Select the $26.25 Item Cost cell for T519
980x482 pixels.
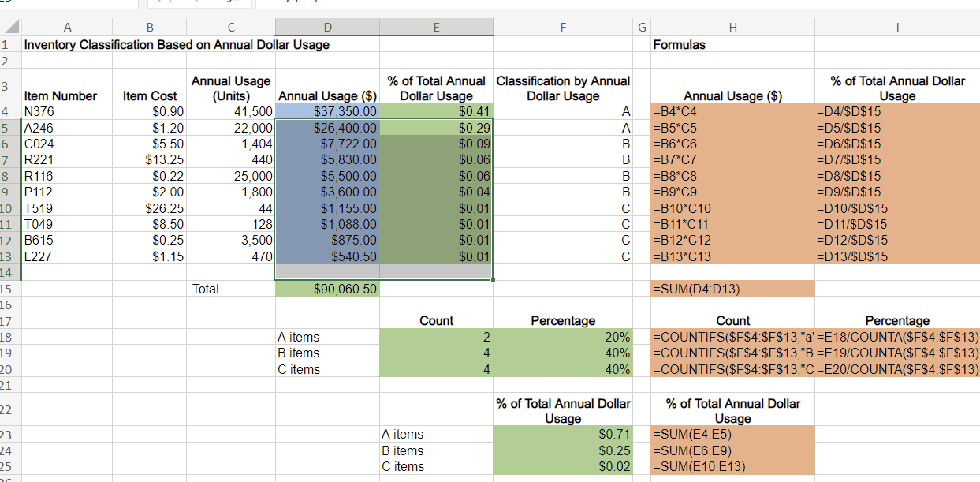pyautogui.click(x=150, y=207)
